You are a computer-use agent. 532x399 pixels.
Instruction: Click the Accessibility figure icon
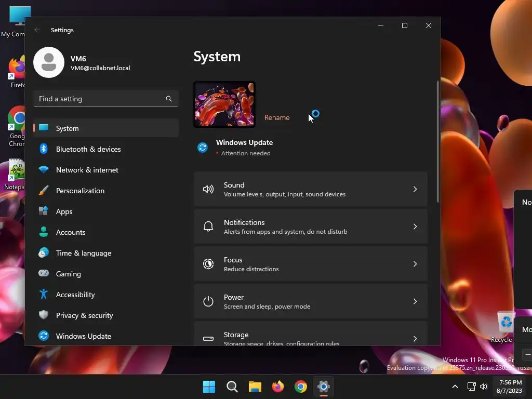click(44, 294)
